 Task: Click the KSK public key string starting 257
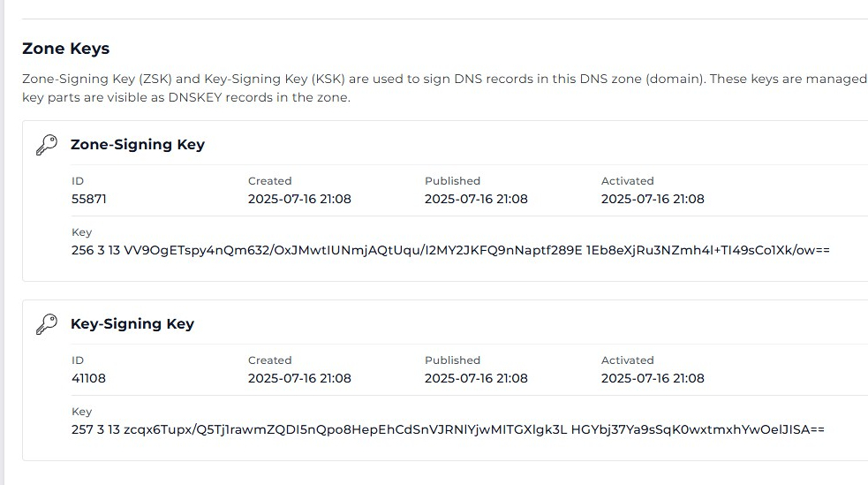coord(448,429)
